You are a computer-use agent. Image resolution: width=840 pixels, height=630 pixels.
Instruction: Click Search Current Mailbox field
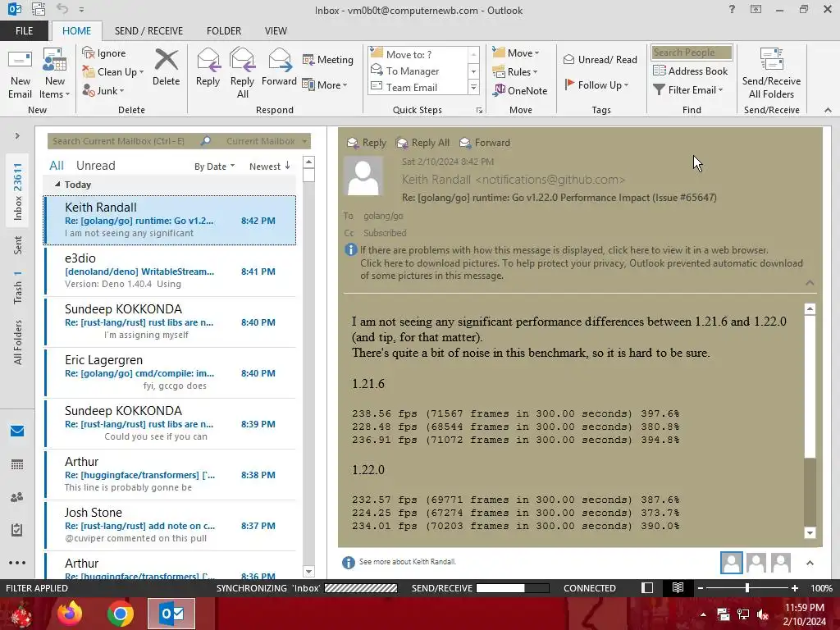[x=123, y=141]
